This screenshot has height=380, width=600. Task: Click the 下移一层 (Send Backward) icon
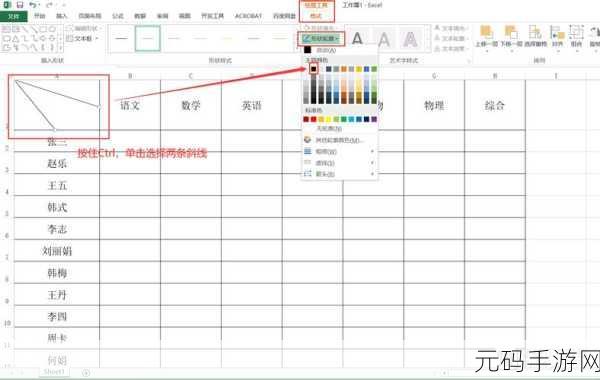(x=511, y=33)
